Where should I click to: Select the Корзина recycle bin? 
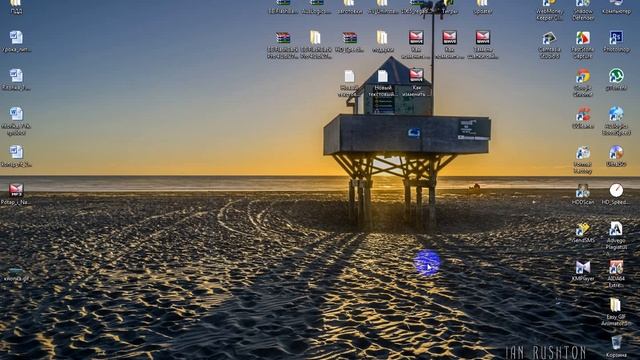click(616, 347)
